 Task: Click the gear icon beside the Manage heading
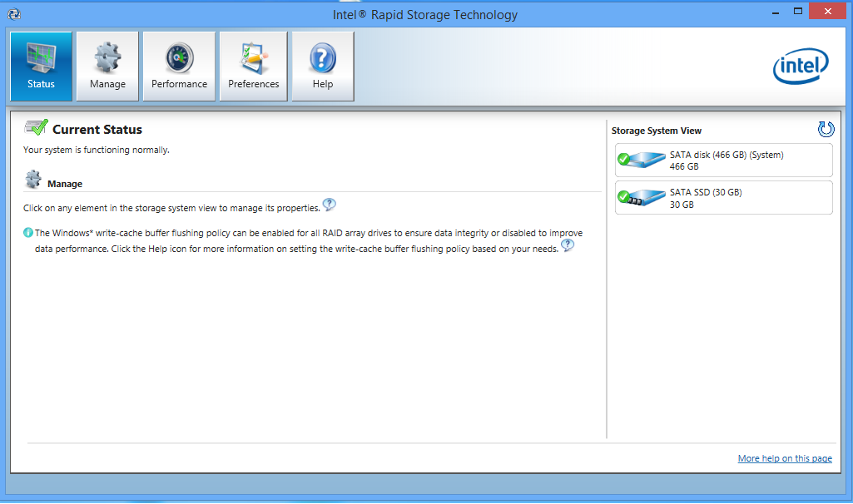click(x=33, y=179)
